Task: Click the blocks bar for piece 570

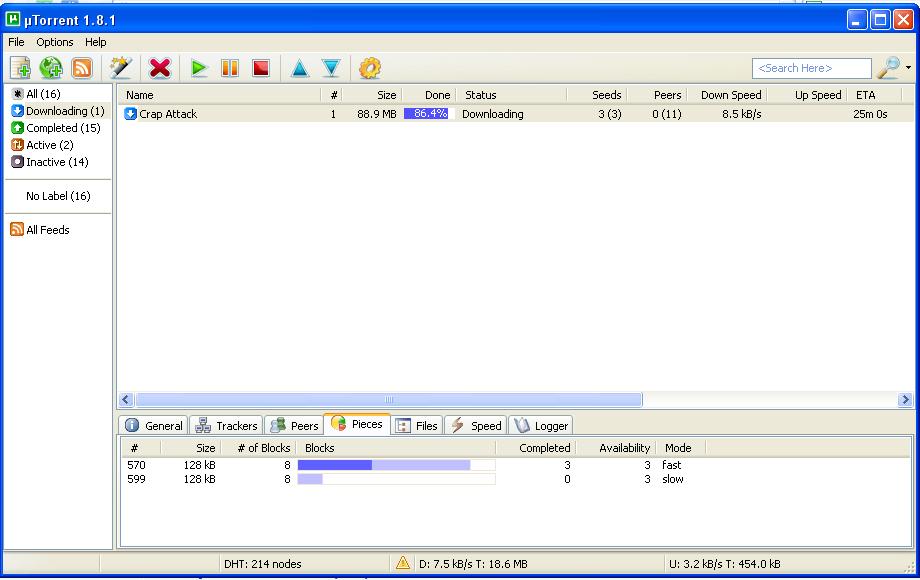Action: pyautogui.click(x=397, y=465)
